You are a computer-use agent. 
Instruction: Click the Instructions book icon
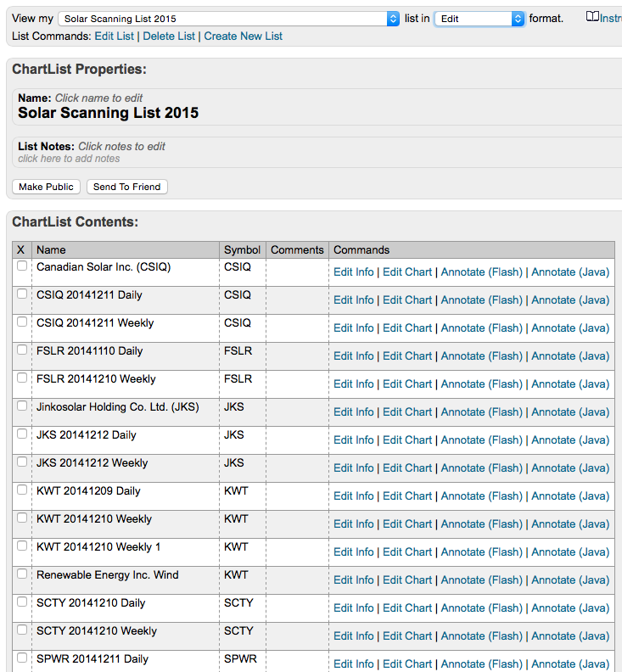pyautogui.click(x=592, y=17)
